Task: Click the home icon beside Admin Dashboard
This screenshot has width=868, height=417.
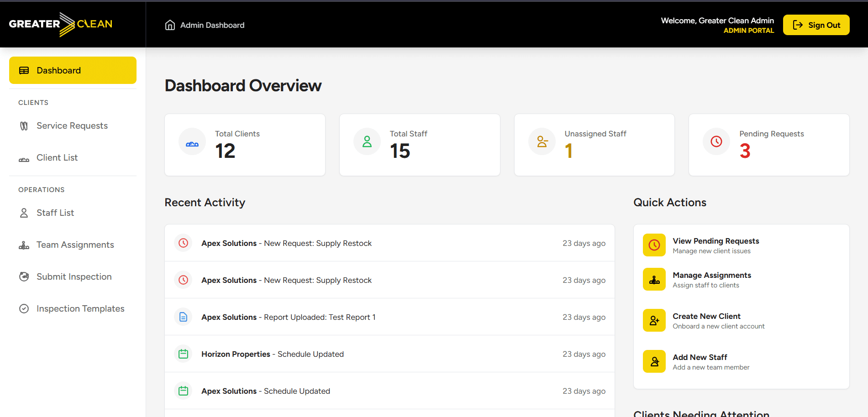Action: click(x=170, y=25)
